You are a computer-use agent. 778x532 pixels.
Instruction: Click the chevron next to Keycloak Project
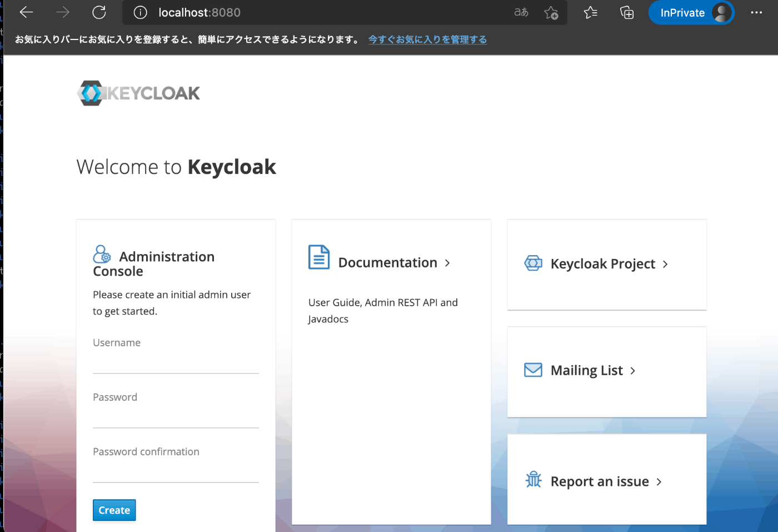coord(665,264)
